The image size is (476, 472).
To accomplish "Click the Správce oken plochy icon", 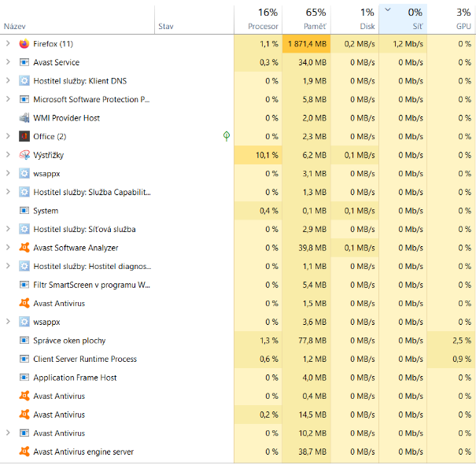I will (x=24, y=341).
